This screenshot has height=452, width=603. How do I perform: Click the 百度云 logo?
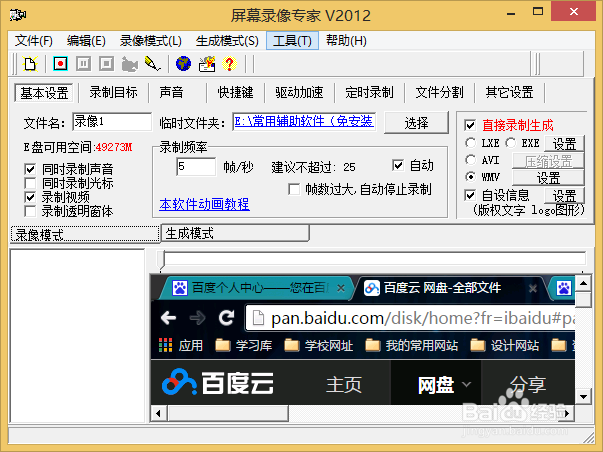coord(218,382)
